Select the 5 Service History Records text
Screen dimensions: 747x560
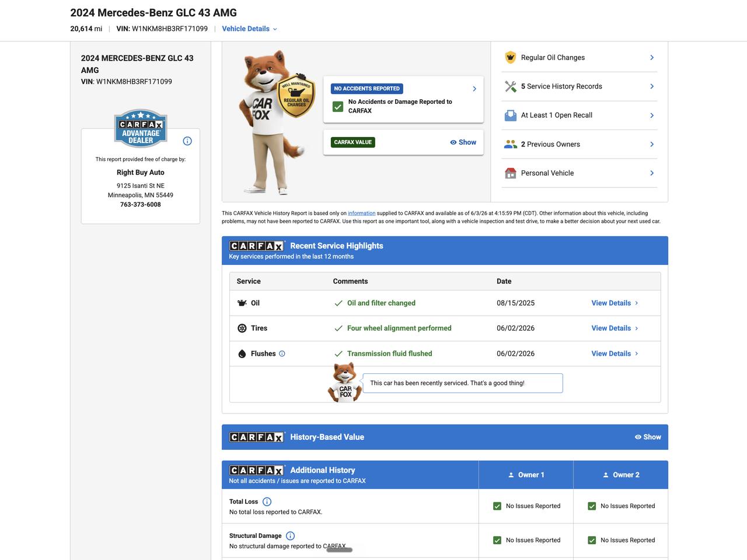point(561,86)
